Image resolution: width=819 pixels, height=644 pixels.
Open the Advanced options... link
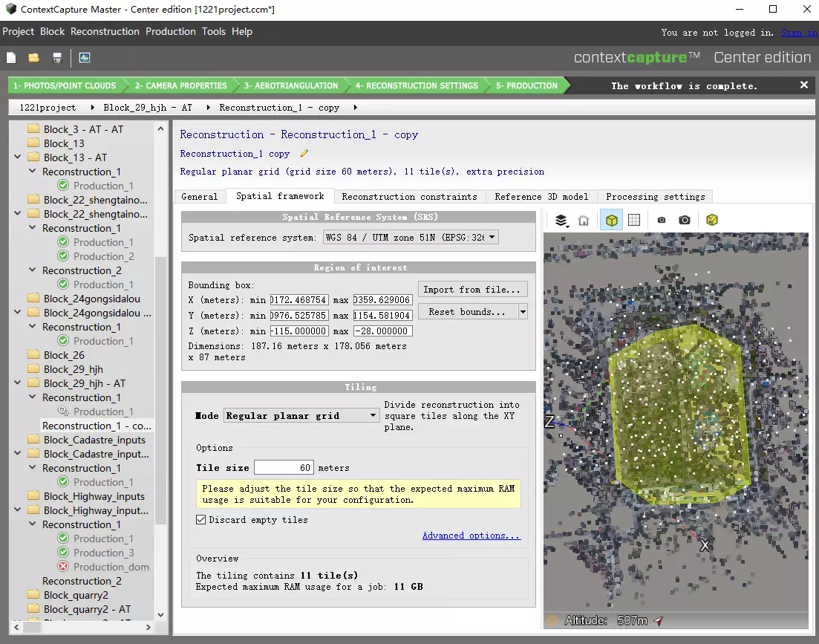click(472, 536)
